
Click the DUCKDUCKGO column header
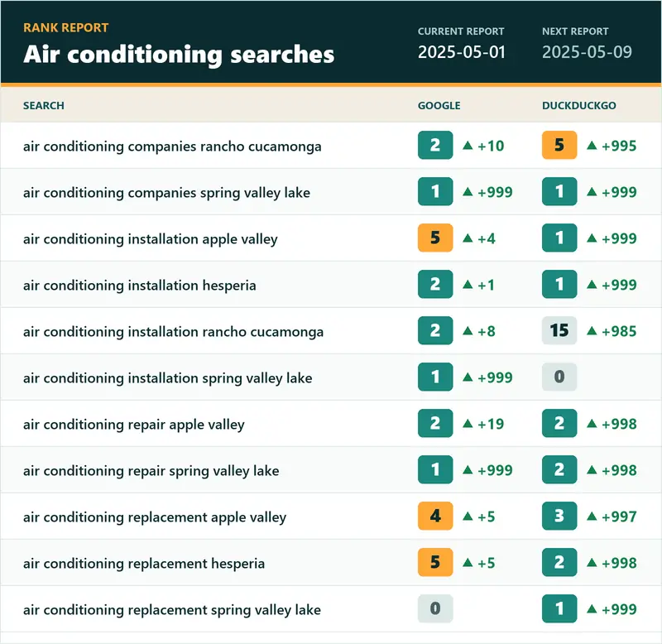578,106
